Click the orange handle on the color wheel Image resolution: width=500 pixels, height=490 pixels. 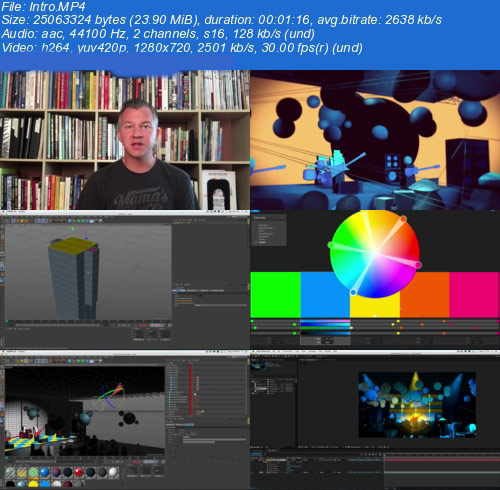403,219
